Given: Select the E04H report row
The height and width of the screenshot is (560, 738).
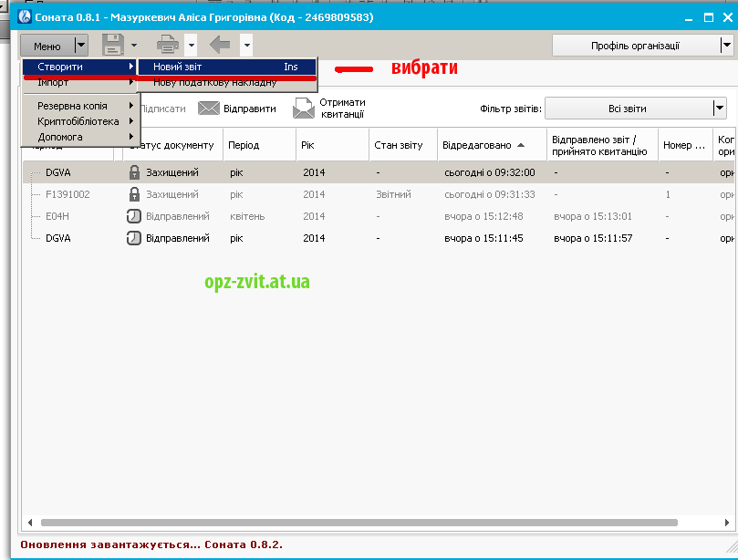Looking at the screenshot, I should [x=380, y=216].
